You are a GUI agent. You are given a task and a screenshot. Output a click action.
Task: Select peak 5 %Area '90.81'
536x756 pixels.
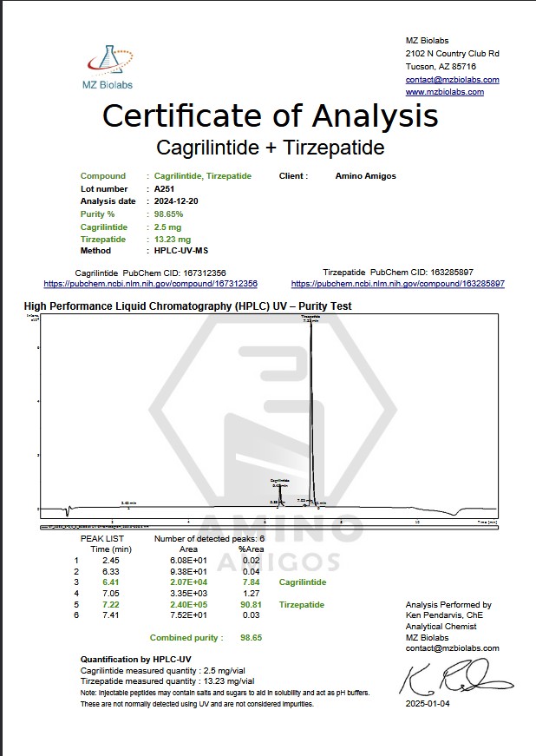tap(251, 605)
